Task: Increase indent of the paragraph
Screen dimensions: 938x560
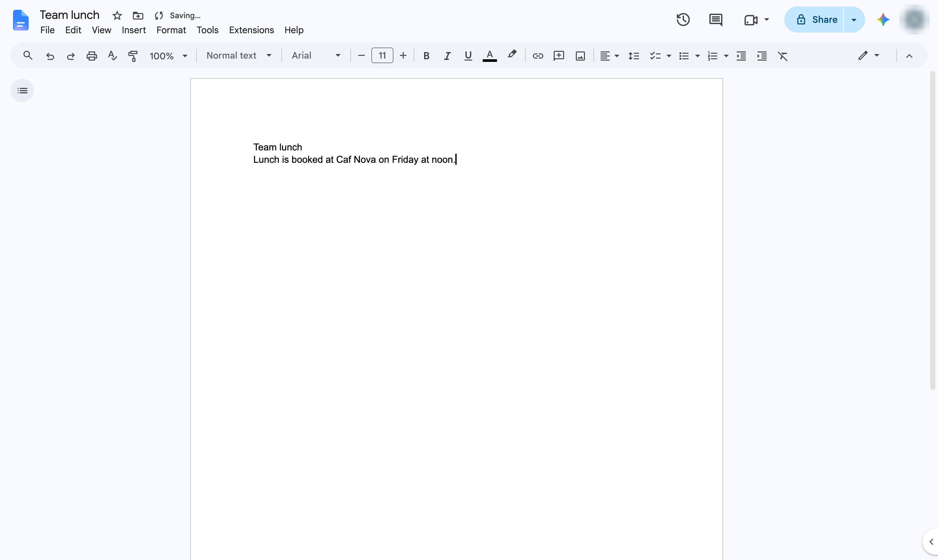Action: [x=762, y=56]
